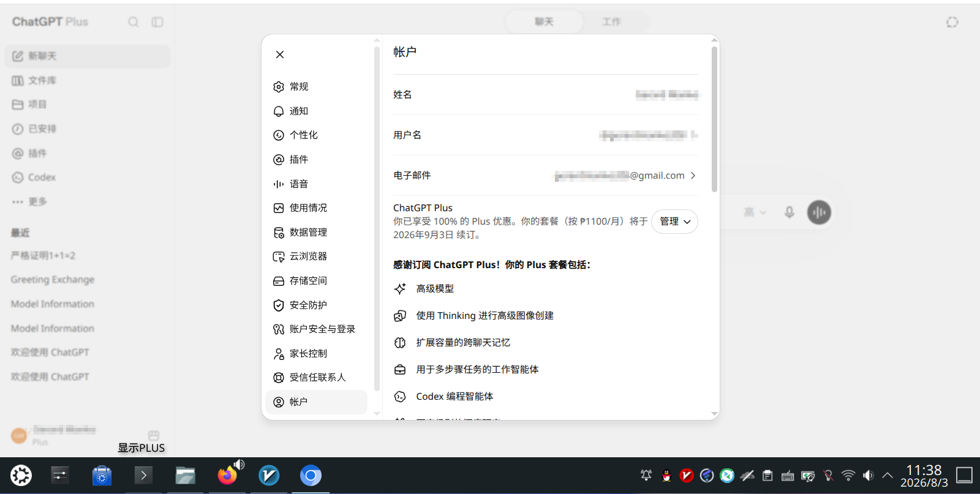This screenshot has height=494, width=980.
Task: Open the email row chevron arrow
Action: click(x=693, y=176)
